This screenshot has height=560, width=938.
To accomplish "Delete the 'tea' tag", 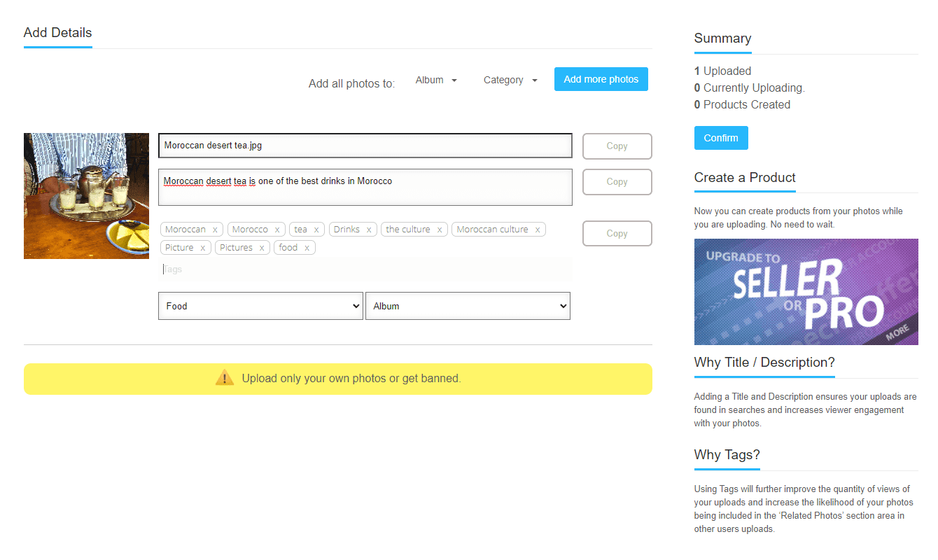I will [316, 230].
